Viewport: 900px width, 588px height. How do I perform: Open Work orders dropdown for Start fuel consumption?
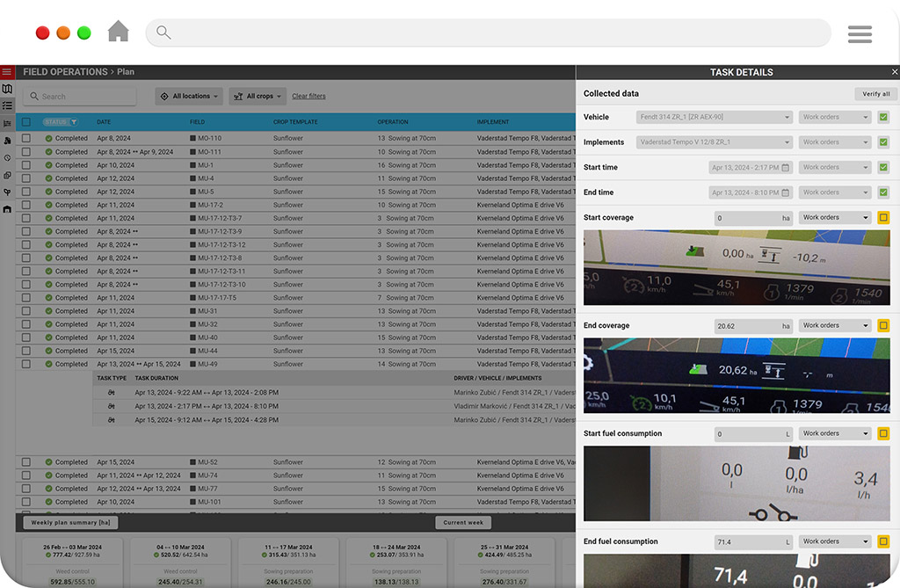tap(836, 433)
